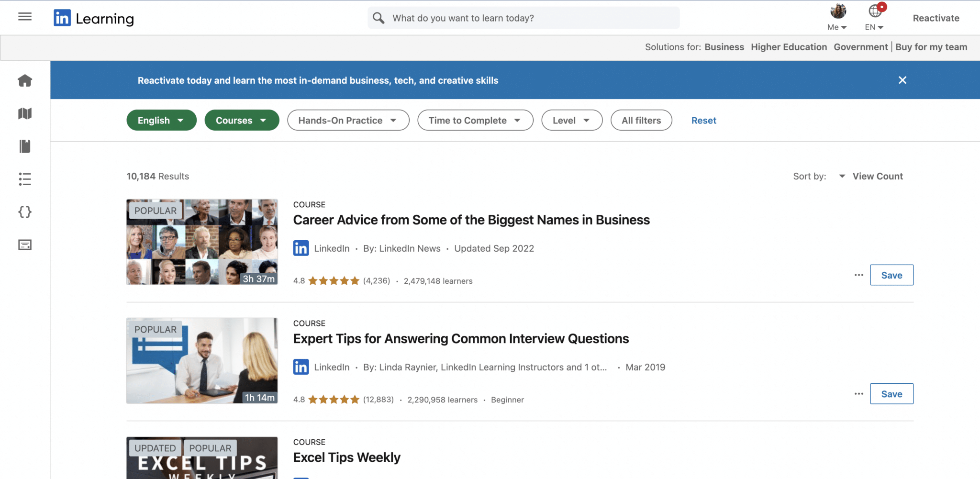Open the Level filter dropdown
The width and height of the screenshot is (980, 479).
click(571, 120)
